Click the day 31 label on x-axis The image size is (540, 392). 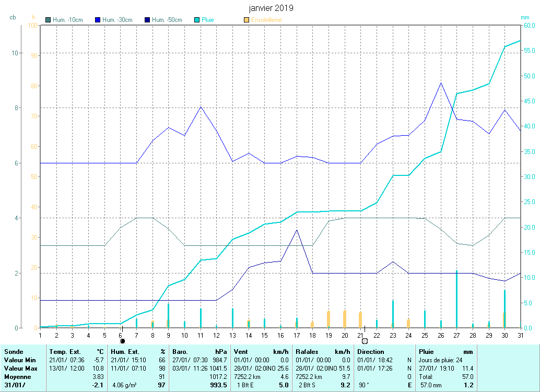tap(520, 335)
